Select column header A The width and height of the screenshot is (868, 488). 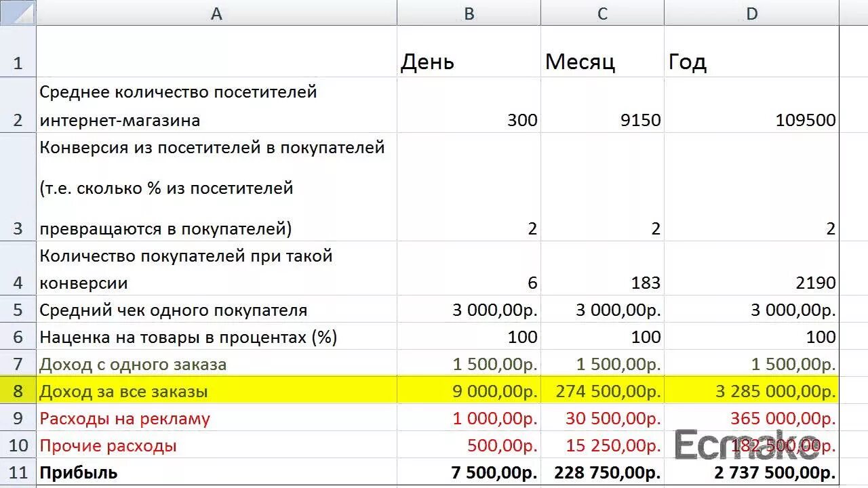[x=216, y=13]
